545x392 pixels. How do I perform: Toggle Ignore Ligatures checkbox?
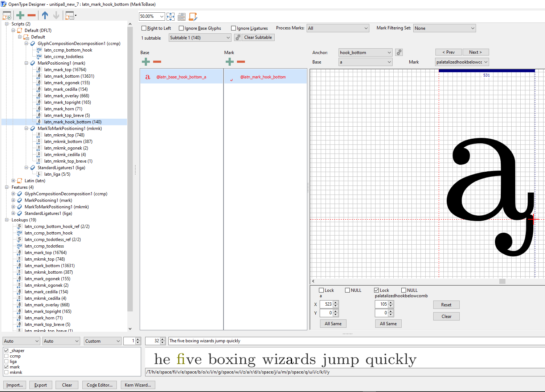click(x=234, y=28)
